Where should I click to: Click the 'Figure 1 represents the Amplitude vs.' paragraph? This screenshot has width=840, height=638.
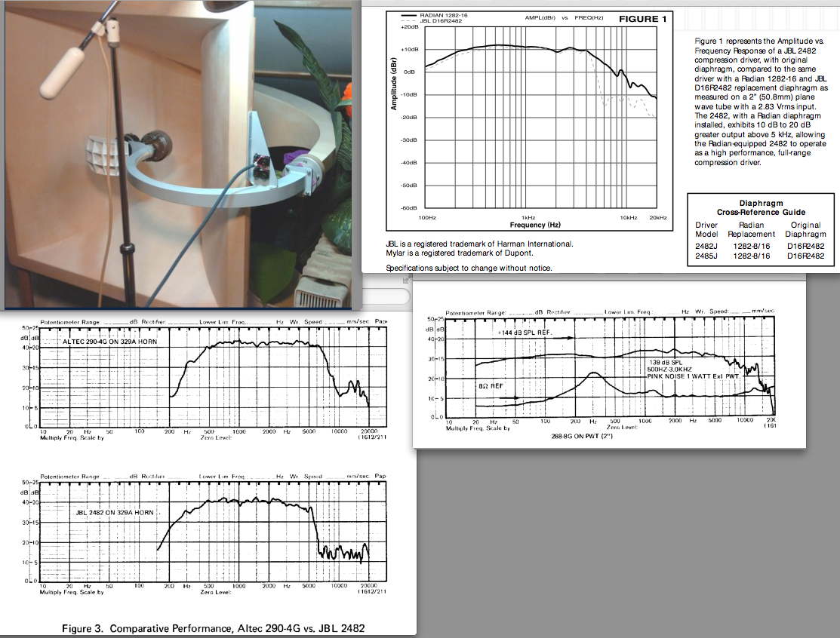click(761, 102)
